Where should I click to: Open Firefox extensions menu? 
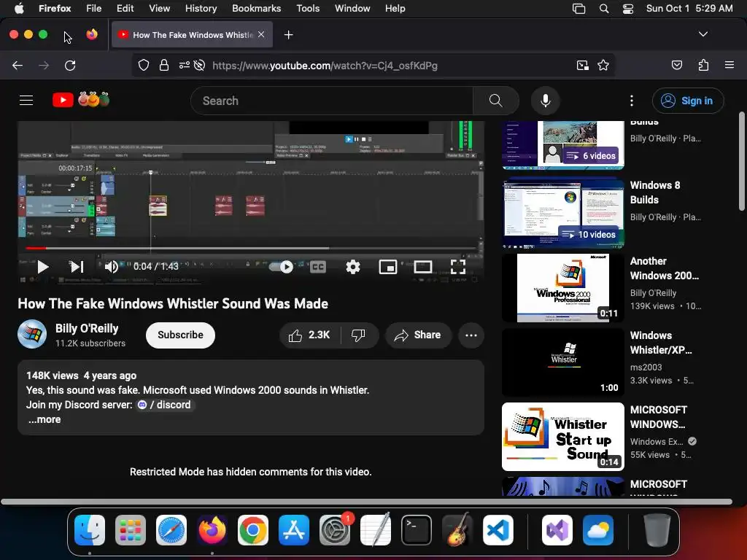pos(703,66)
